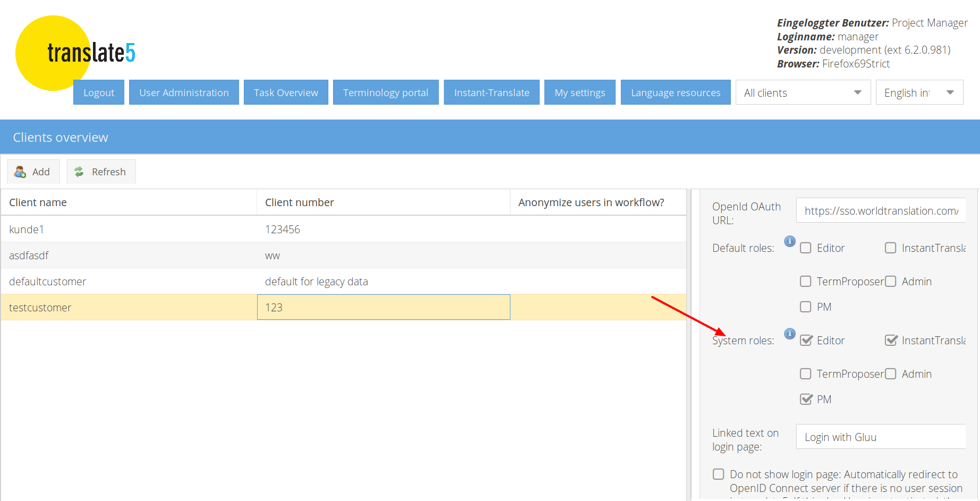The width and height of the screenshot is (980, 501).
Task: Sort by Client name column header
Action: tap(127, 202)
